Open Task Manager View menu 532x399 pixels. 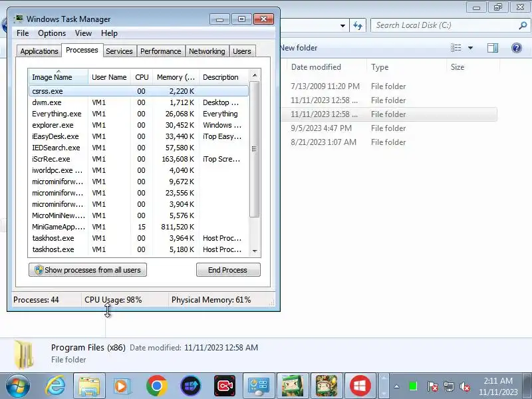point(83,33)
